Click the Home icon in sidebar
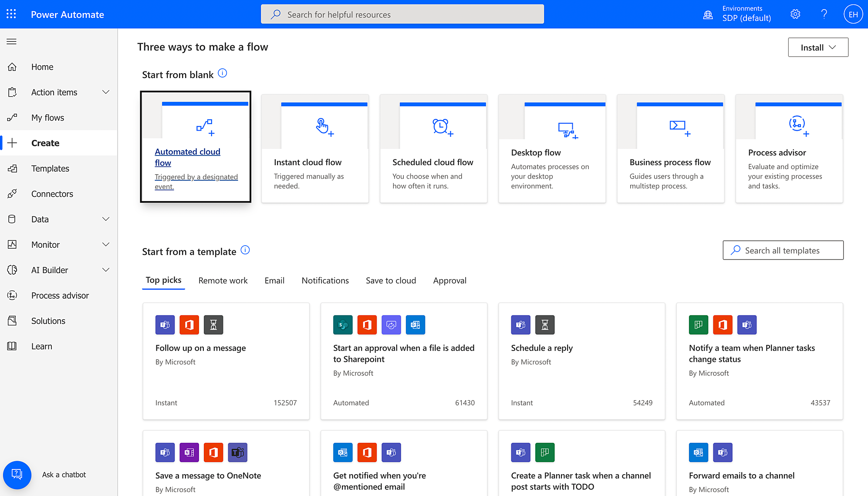This screenshot has height=496, width=868. point(12,67)
